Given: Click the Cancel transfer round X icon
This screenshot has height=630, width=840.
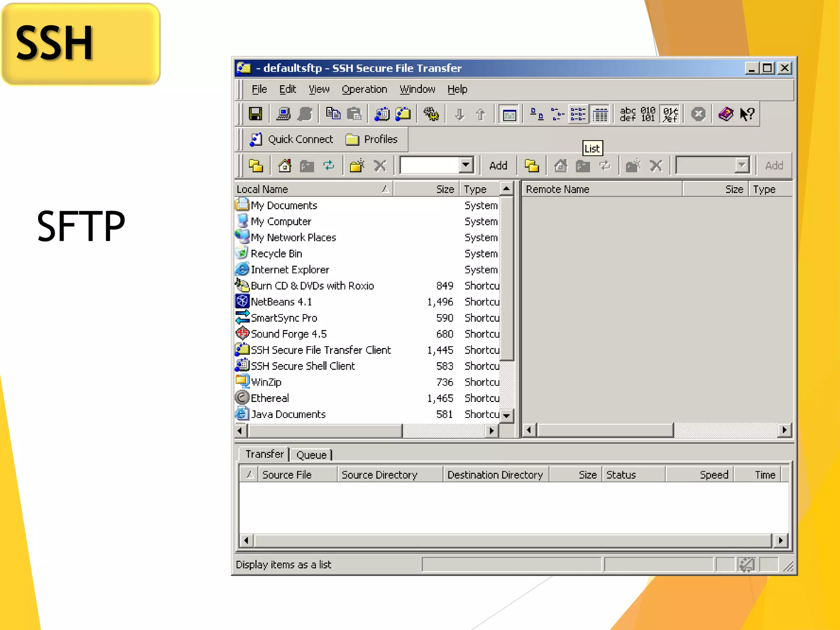Looking at the screenshot, I should tap(698, 114).
